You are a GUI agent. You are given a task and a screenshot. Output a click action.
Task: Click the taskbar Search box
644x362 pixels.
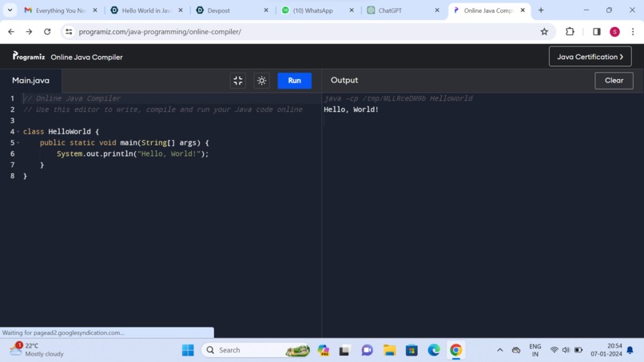pos(256,350)
